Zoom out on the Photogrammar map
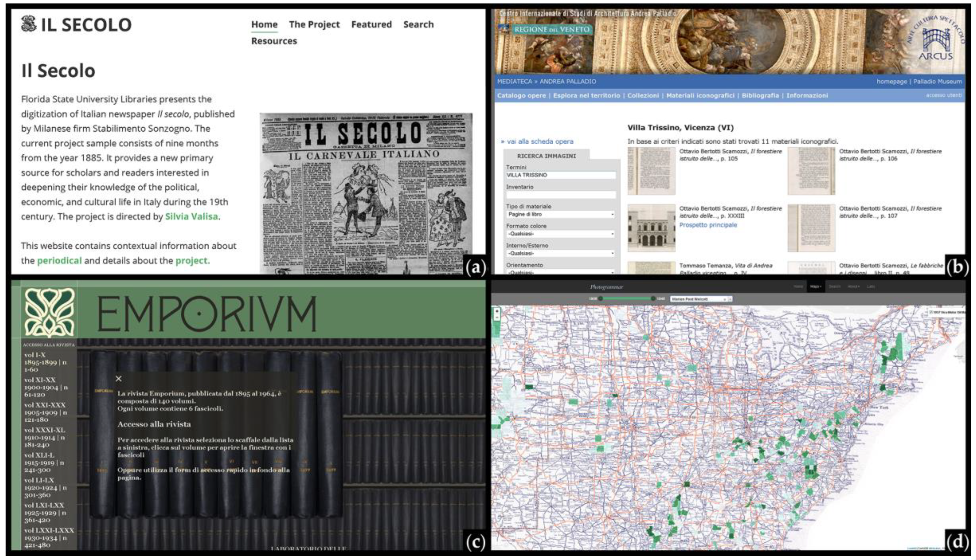Viewport: 976px width, 560px height. click(x=497, y=317)
